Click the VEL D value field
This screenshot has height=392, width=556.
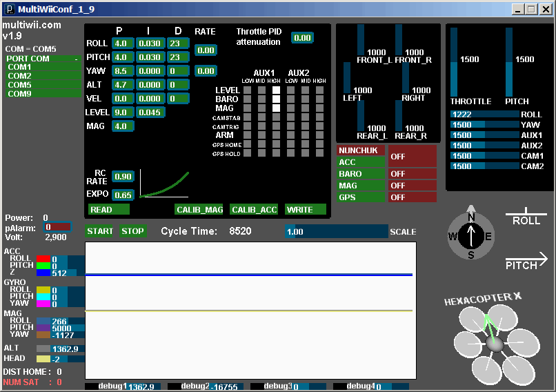[x=179, y=99]
